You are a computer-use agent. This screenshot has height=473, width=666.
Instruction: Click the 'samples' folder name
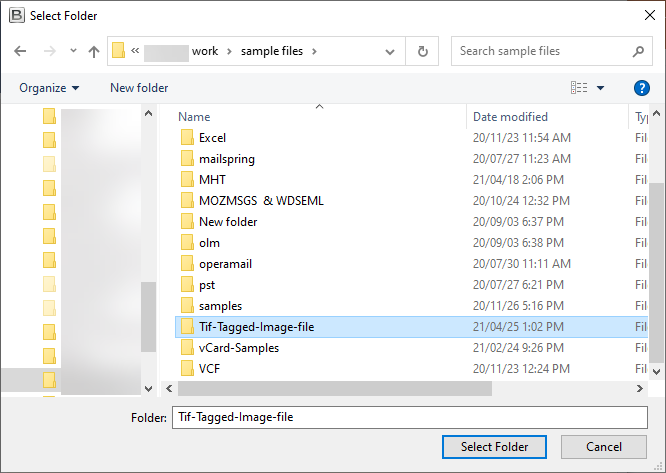tap(220, 306)
